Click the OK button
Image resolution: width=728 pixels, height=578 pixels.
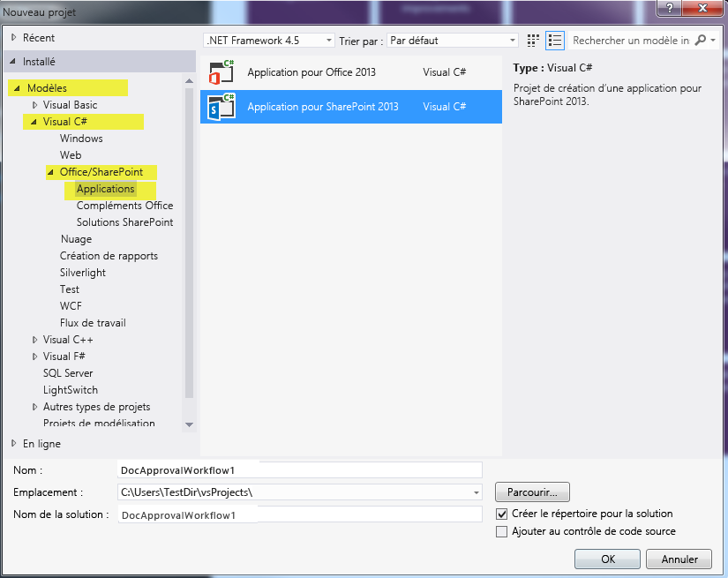(x=607, y=559)
